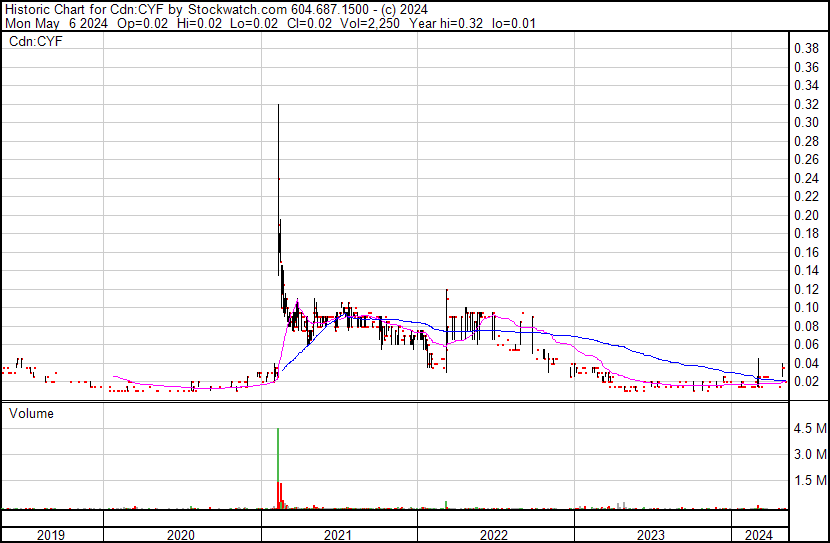
Task: Click the 2019 year label on timeline
Action: coord(51,535)
